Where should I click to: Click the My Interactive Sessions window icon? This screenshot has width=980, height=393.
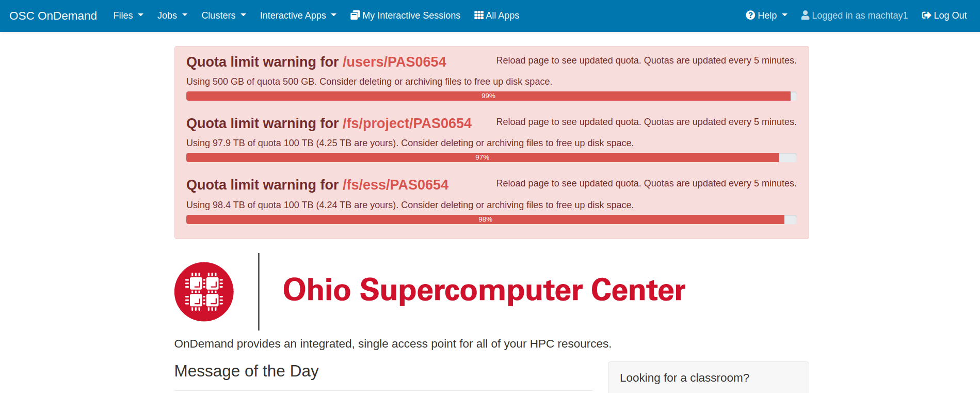click(x=355, y=15)
